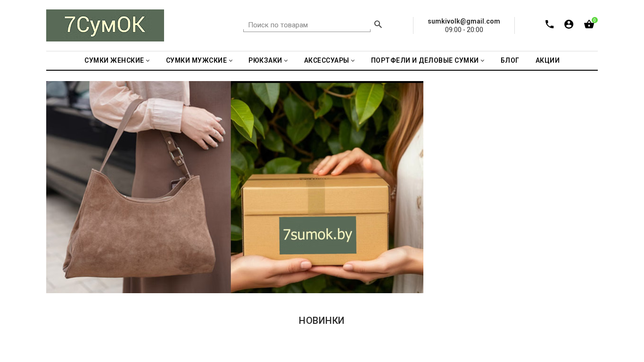Open the shopping basket icon

[x=589, y=25]
